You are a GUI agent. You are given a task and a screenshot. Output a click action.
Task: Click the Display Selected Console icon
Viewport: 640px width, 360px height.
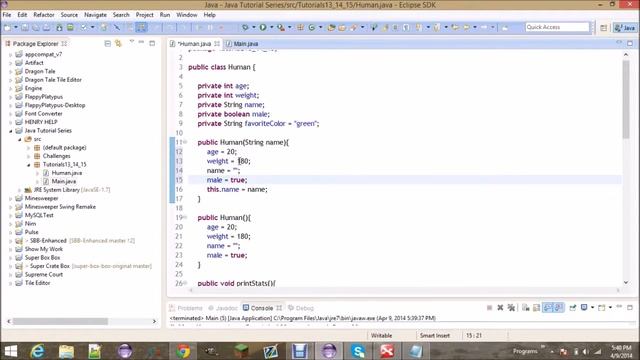584,307
